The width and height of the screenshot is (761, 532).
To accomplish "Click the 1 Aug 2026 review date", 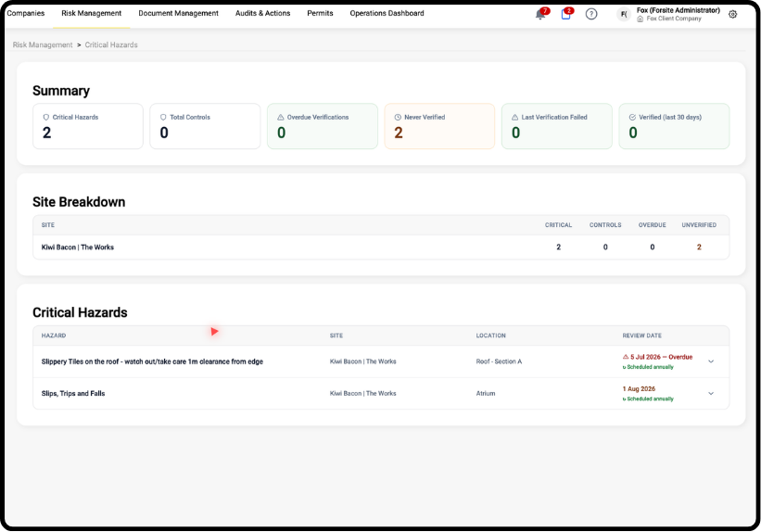I will tap(639, 389).
